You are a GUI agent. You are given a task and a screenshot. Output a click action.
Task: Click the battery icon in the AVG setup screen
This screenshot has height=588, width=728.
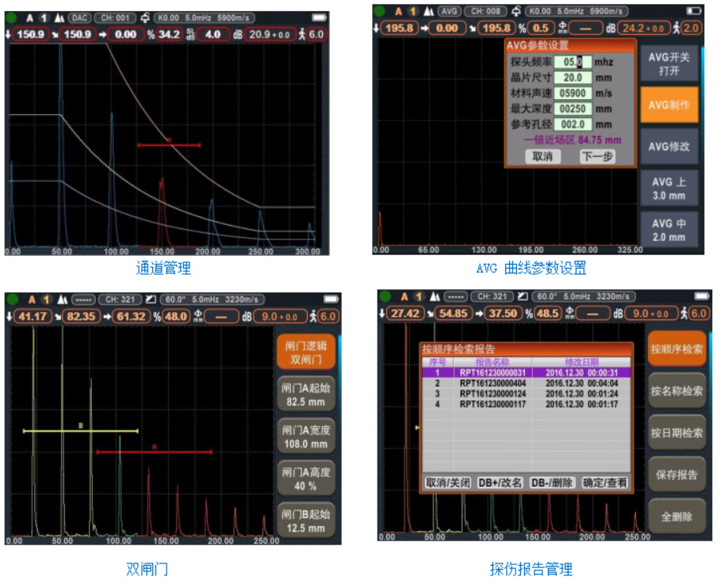[694, 10]
